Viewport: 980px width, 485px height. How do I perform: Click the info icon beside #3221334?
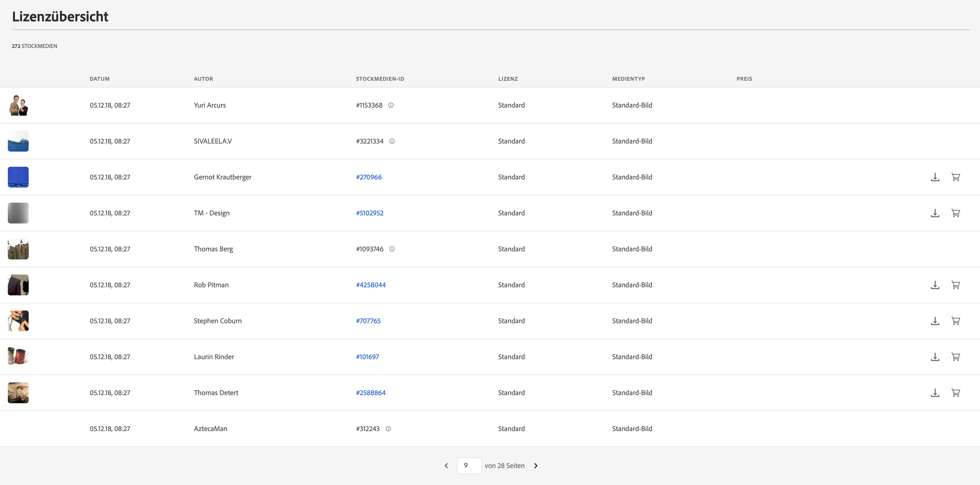click(x=392, y=141)
